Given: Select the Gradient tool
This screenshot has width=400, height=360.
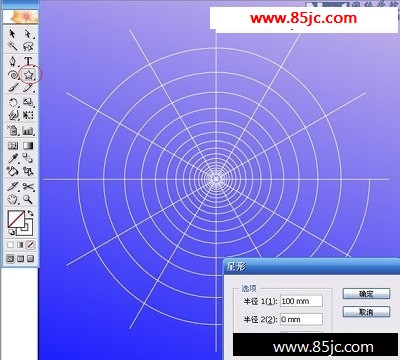Looking at the screenshot, I should [28, 146].
